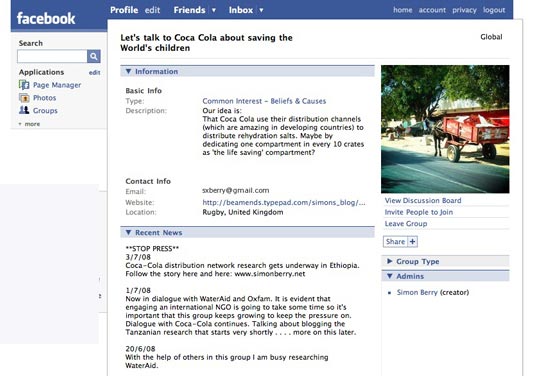Click the Contact Info heading

[x=148, y=181]
